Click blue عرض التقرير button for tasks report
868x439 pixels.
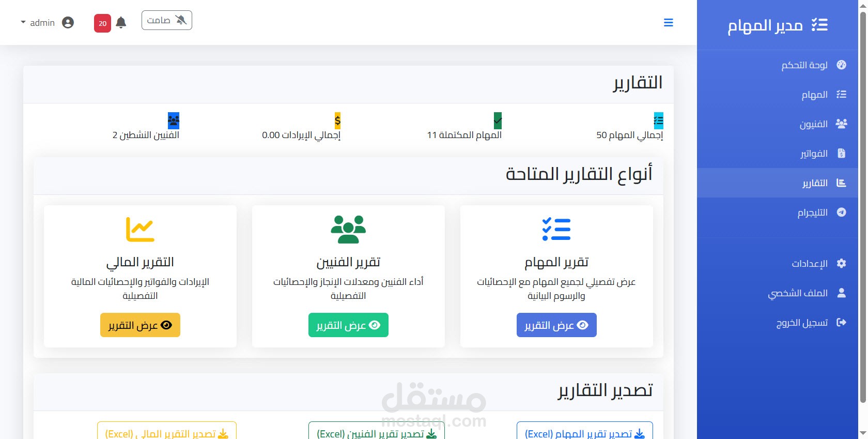556,325
